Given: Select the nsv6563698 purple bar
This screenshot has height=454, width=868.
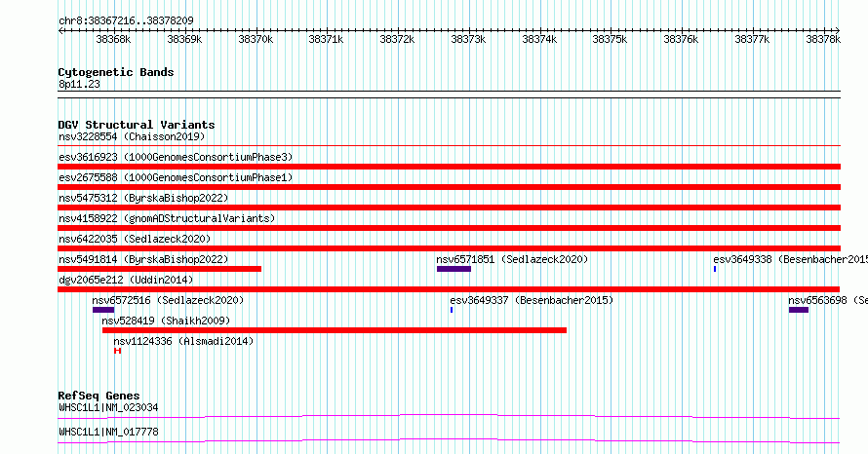Looking at the screenshot, I should [798, 310].
